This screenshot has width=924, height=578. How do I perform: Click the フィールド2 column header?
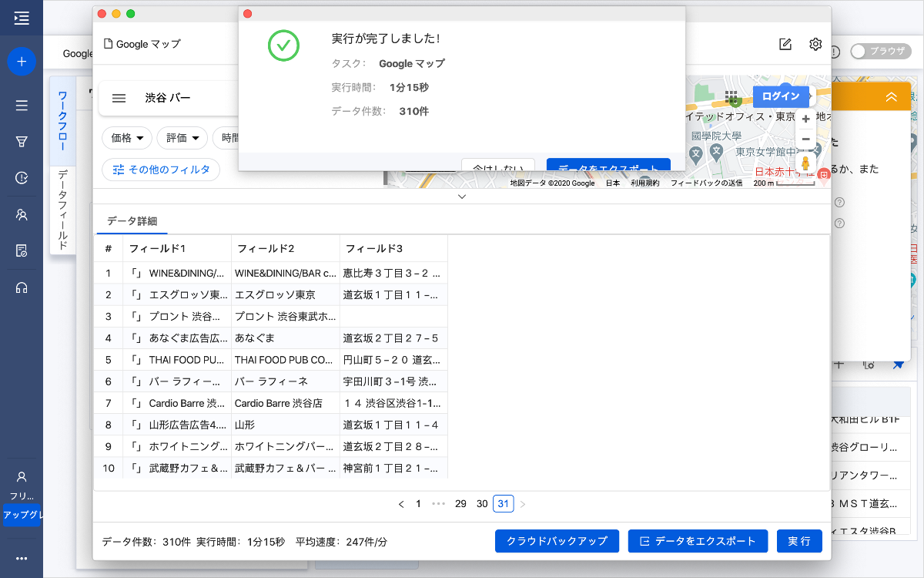click(x=286, y=249)
